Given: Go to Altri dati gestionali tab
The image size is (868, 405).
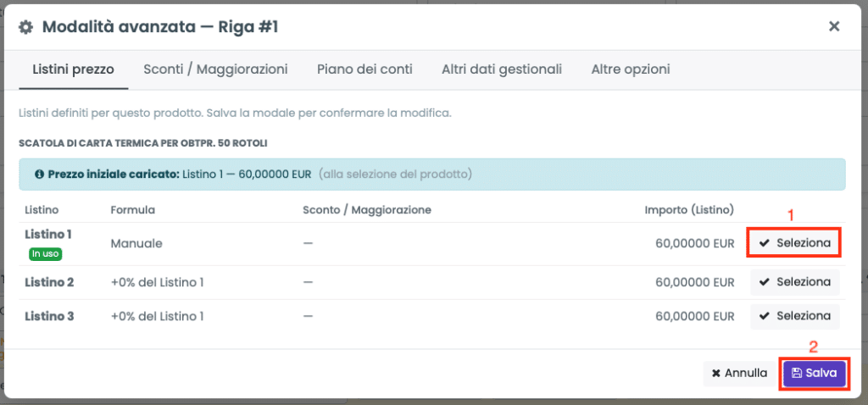Looking at the screenshot, I should 502,69.
